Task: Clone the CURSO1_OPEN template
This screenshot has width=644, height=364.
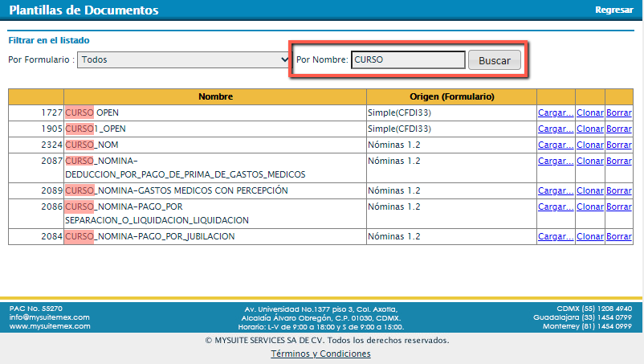Action: click(589, 129)
